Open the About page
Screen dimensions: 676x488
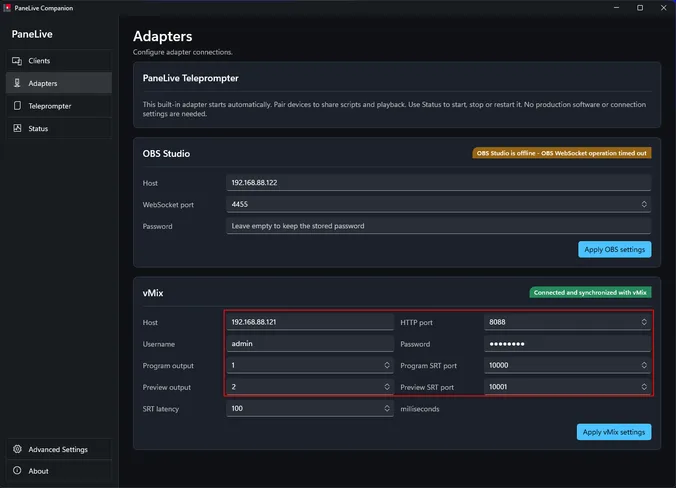59,471
